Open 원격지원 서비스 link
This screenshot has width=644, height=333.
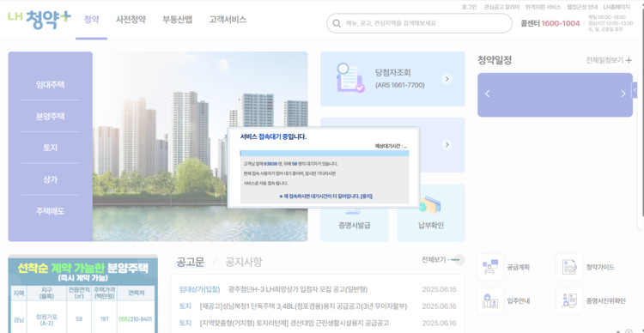pos(543,7)
